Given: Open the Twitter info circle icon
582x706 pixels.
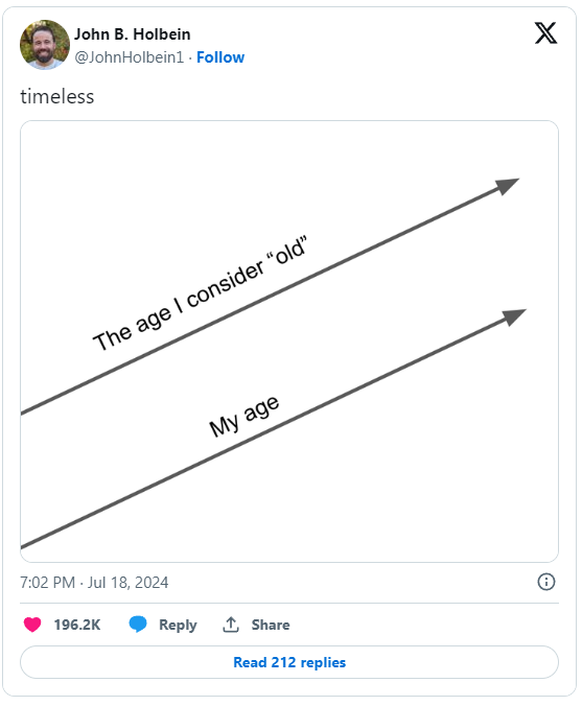Looking at the screenshot, I should 546,582.
